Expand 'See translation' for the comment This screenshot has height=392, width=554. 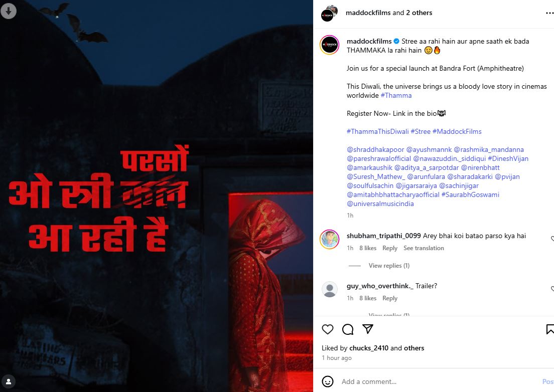[x=424, y=248]
